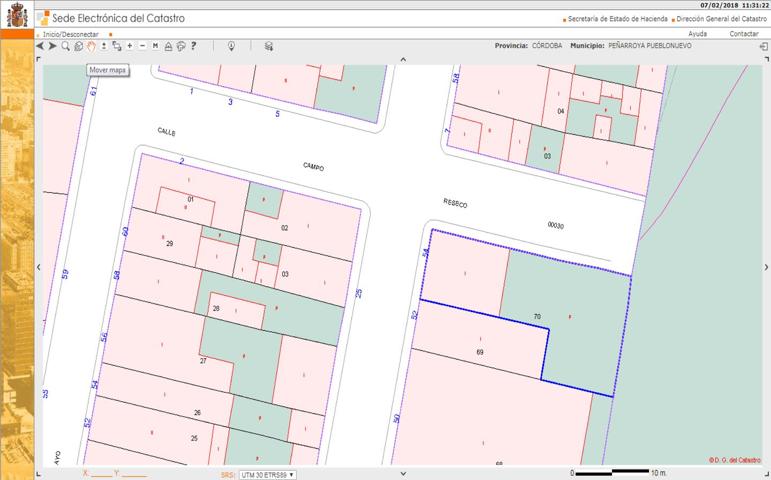Open Secretaría de Estado de Hacienda link
771x480 pixels.
[616, 19]
